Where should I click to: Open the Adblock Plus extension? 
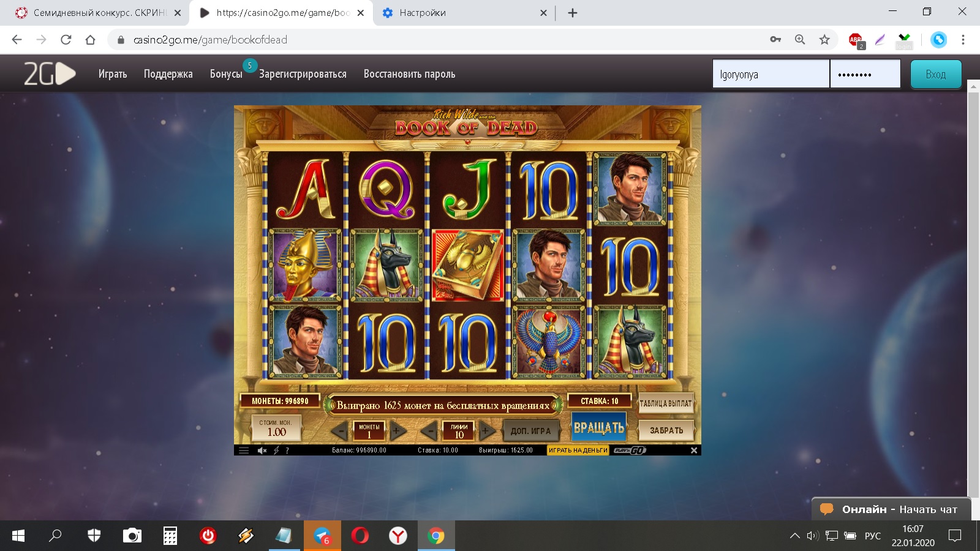(x=856, y=40)
